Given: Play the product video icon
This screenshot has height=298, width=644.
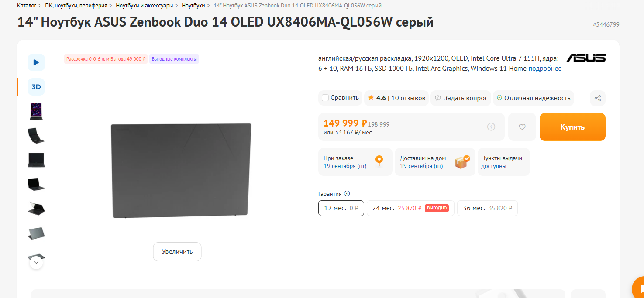Looking at the screenshot, I should [36, 62].
